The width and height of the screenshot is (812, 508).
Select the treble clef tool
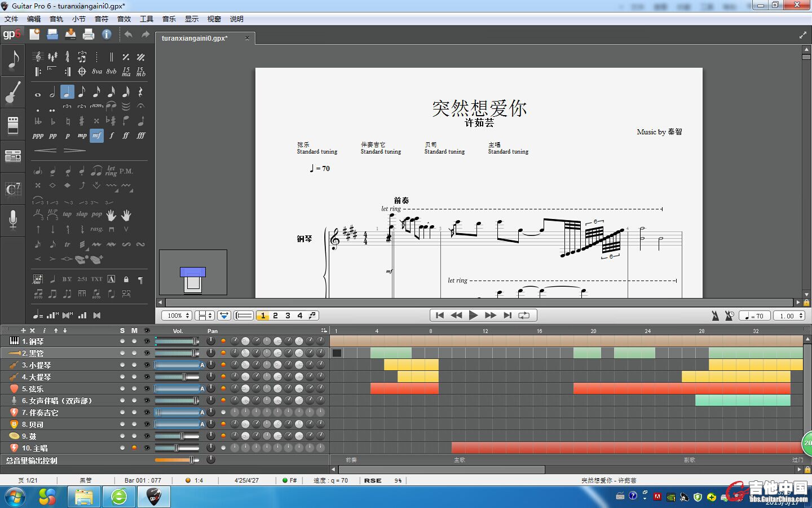(38, 56)
